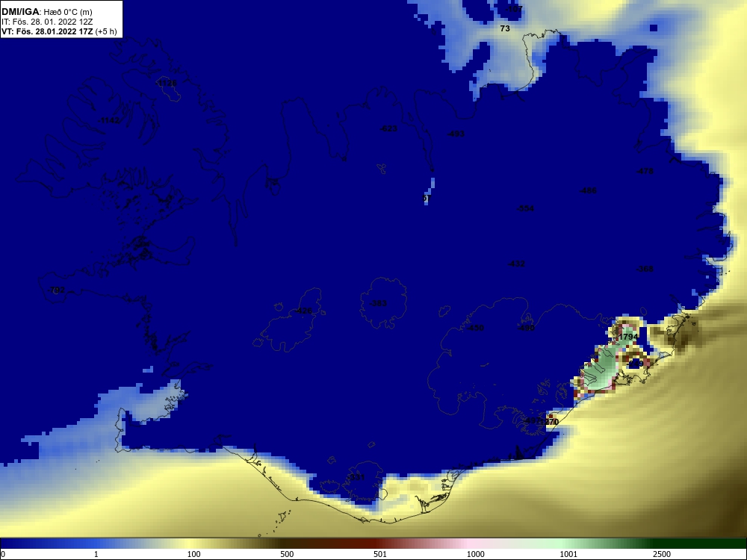Click the map value '-249'
747x560 pixels.
pyautogui.click(x=636, y=364)
